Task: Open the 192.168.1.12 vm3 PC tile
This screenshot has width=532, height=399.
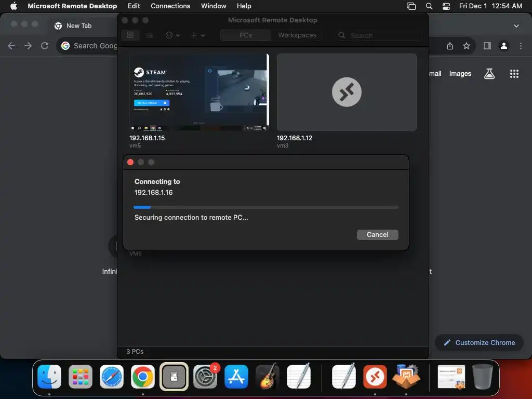Action: tap(347, 92)
